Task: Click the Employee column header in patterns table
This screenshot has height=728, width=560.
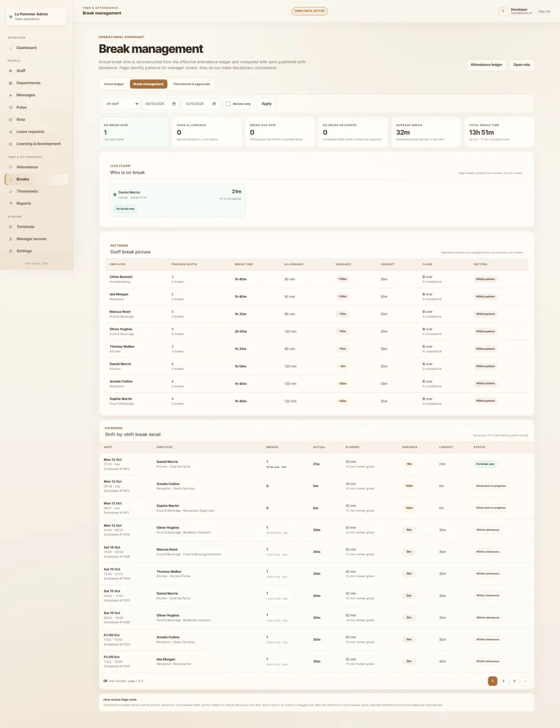Action: [118, 265]
